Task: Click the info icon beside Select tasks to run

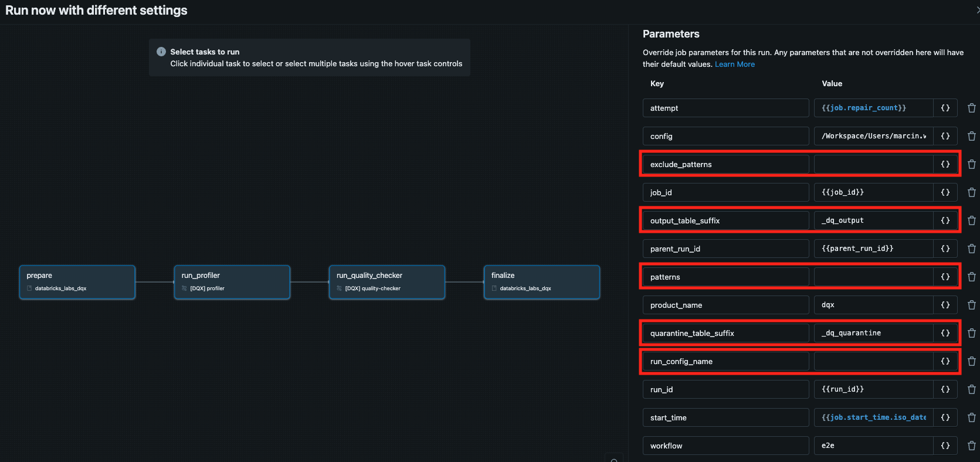Action: pos(161,52)
